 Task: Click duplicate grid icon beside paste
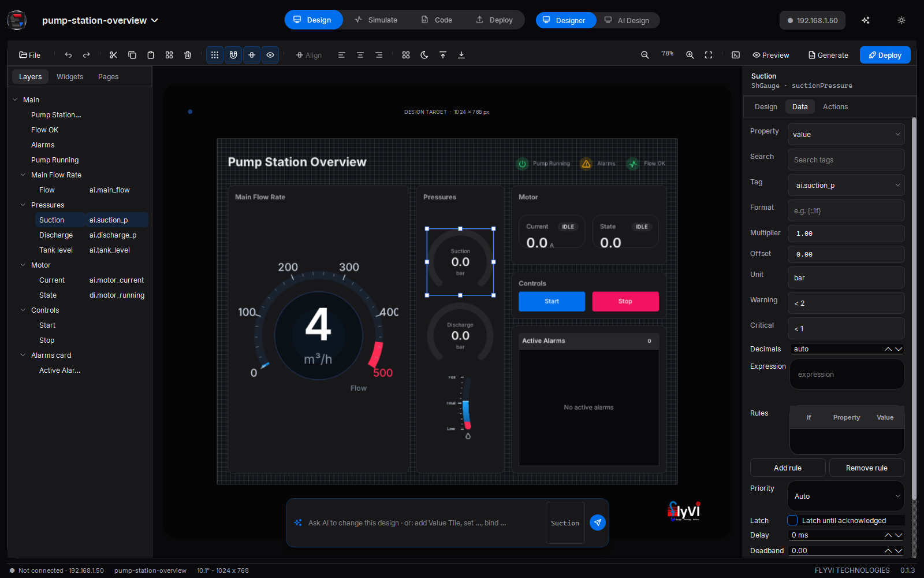pos(169,55)
